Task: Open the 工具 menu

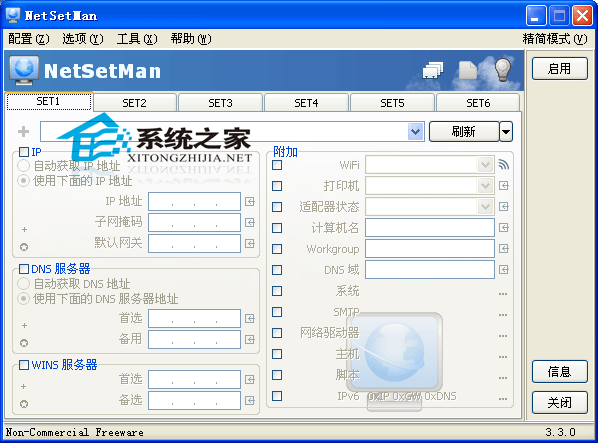Action: [x=137, y=39]
